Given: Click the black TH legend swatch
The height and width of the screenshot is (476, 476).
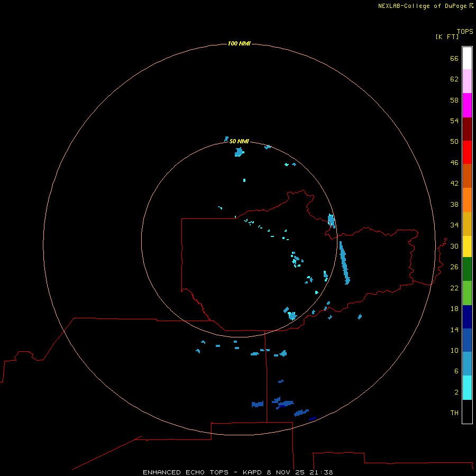Looking at the screenshot, I should pyautogui.click(x=467, y=411).
